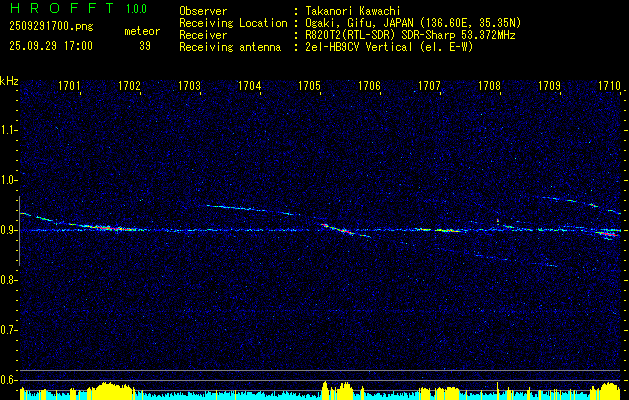This screenshot has height=400, width=629.
Task: Click the 'Receiving antenna' label
Action: click(230, 47)
